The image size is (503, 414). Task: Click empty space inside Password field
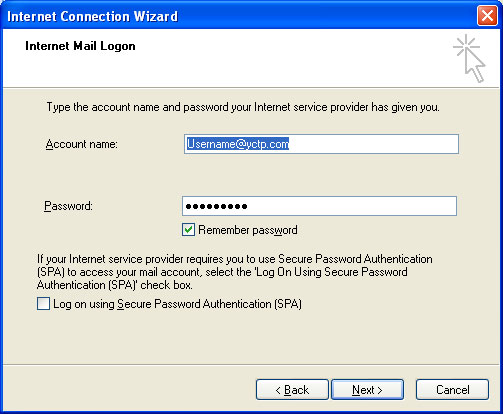352,206
